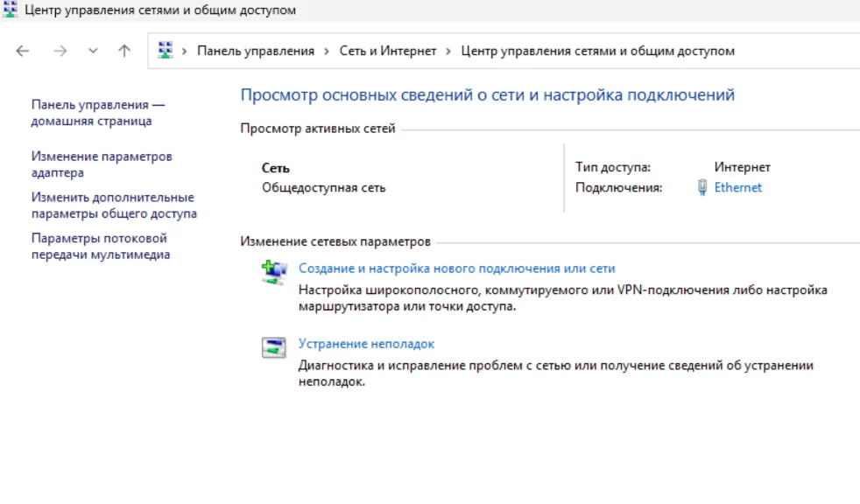Click the Создание и настройка нового подключения link
860x504 pixels.
click(456, 269)
